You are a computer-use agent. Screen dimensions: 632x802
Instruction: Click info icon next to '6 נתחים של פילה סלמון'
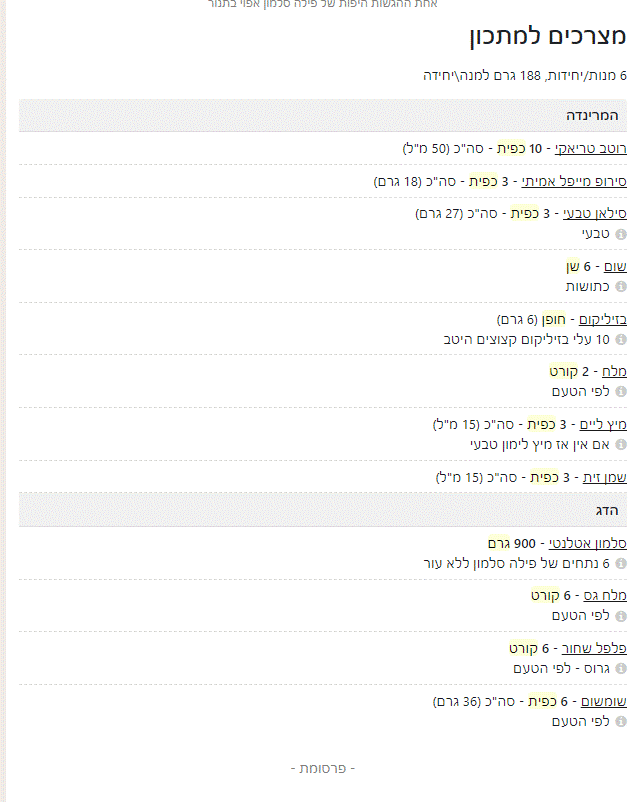[621, 563]
